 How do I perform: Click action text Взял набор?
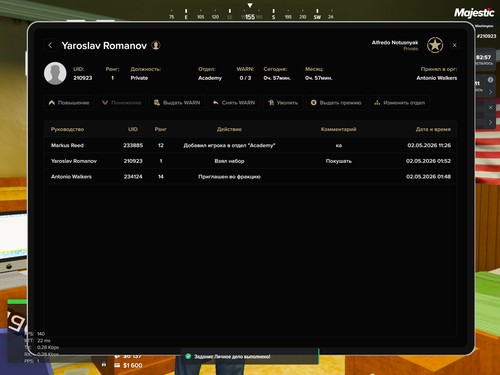[229, 161]
